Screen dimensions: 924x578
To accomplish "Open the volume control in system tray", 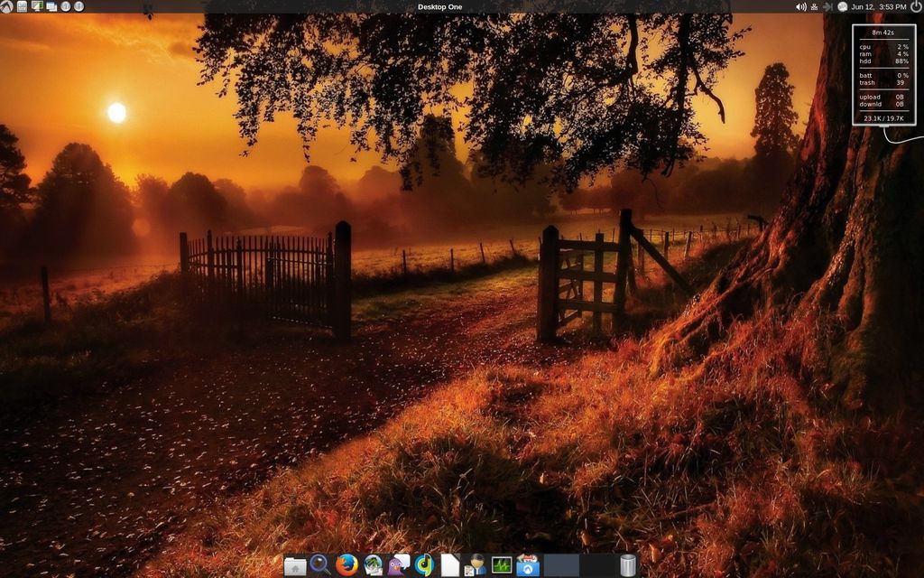I will (x=801, y=7).
